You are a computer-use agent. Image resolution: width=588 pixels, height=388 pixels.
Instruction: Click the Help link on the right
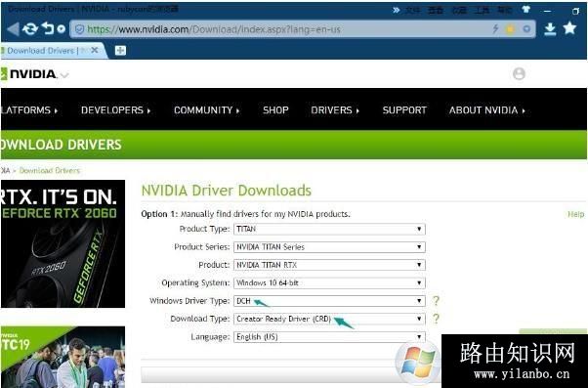pos(575,214)
